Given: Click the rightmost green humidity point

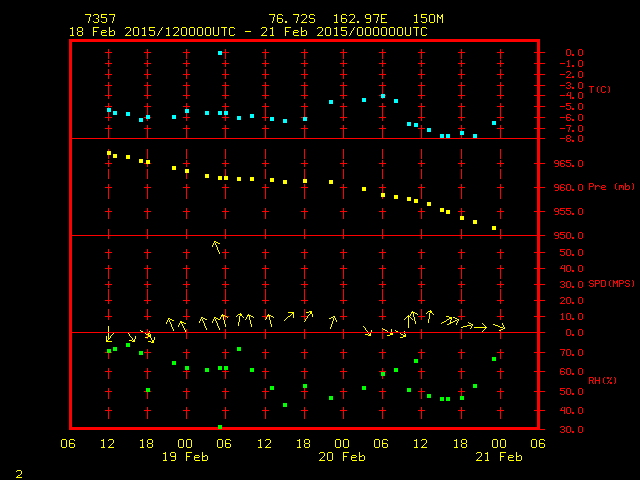Looking at the screenshot, I should (494, 359).
